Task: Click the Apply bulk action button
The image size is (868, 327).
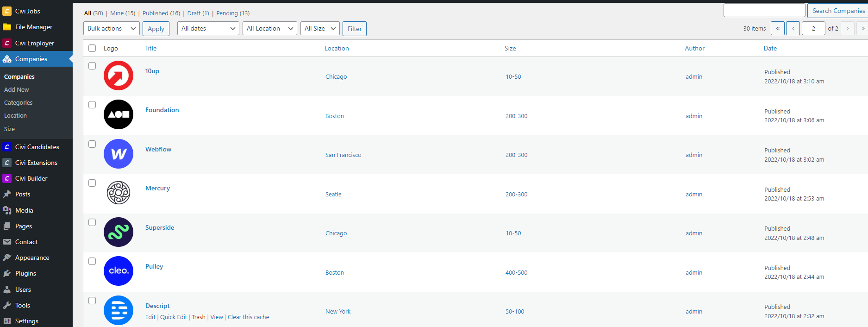Action: click(x=156, y=29)
